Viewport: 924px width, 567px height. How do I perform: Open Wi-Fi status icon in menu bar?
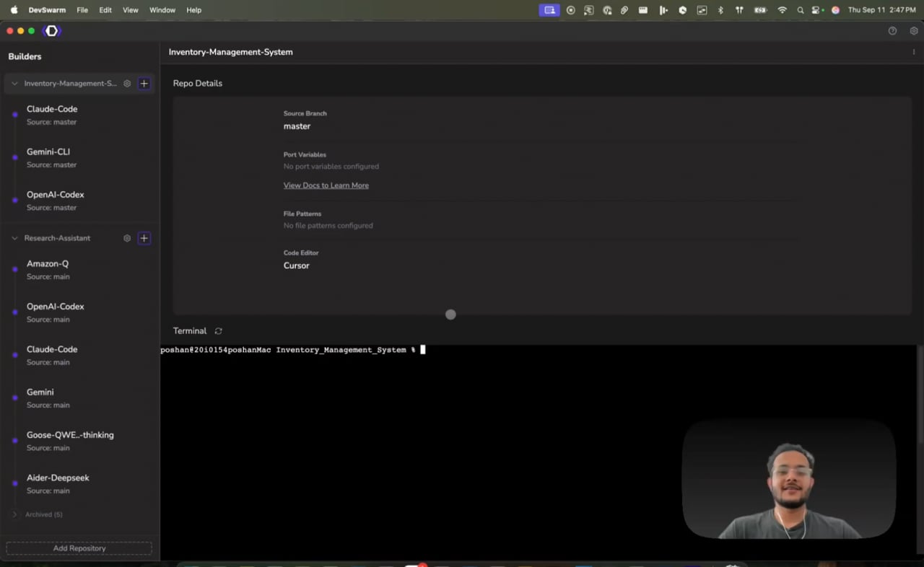pyautogui.click(x=782, y=10)
